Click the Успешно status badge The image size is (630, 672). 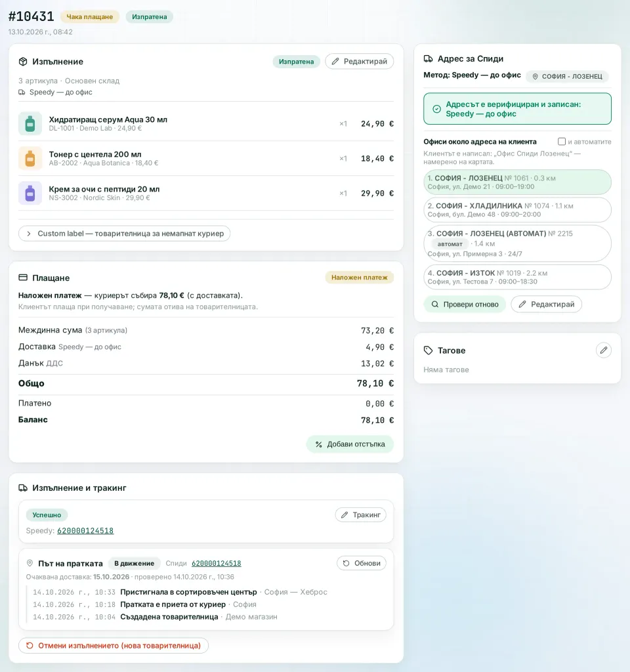pos(47,514)
